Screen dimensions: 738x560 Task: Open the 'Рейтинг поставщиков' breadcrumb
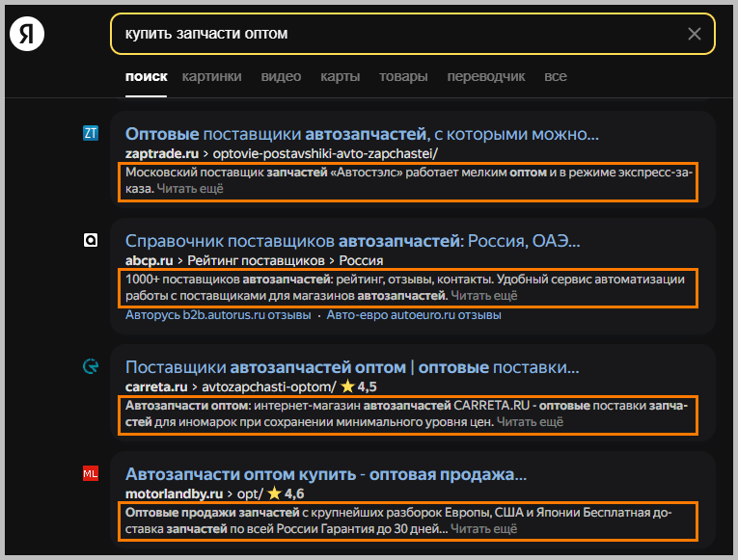[x=256, y=260]
